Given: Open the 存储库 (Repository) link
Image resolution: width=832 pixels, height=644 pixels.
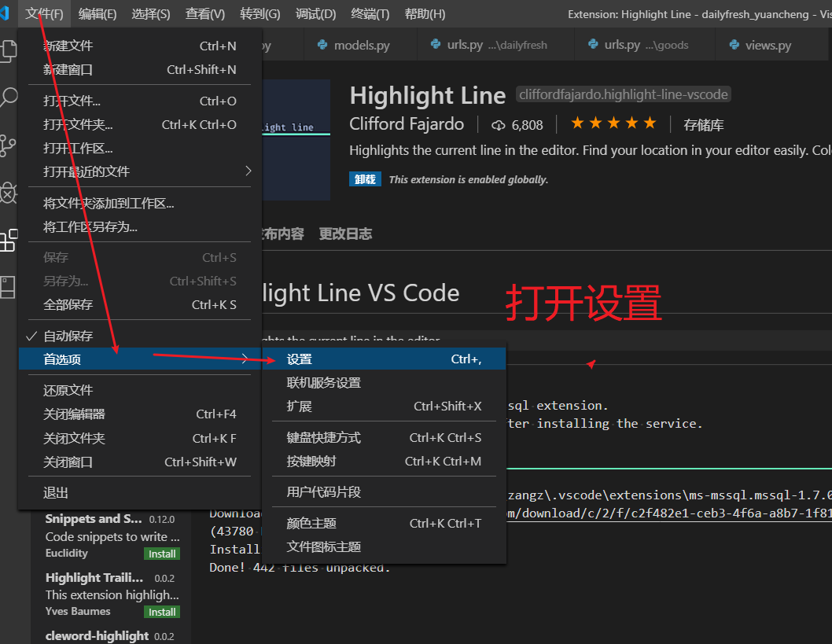Looking at the screenshot, I should point(704,125).
